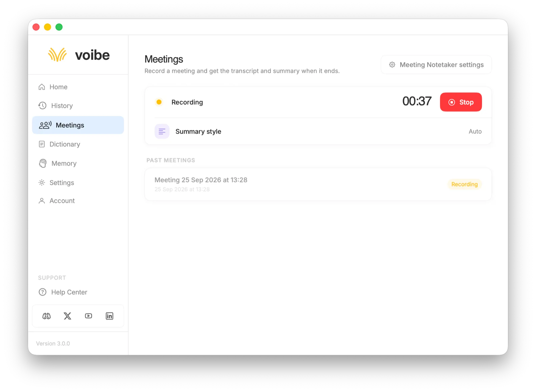Open the Settings page
536x392 pixels.
coord(78,183)
